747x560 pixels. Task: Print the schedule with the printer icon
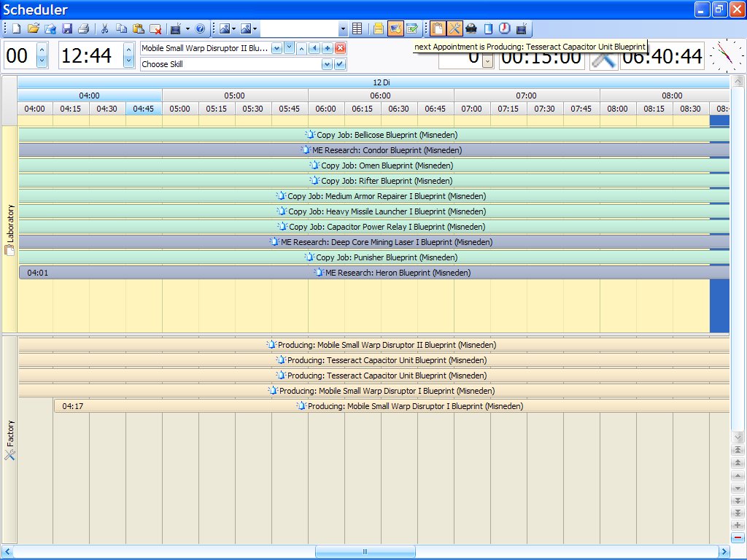click(x=84, y=29)
